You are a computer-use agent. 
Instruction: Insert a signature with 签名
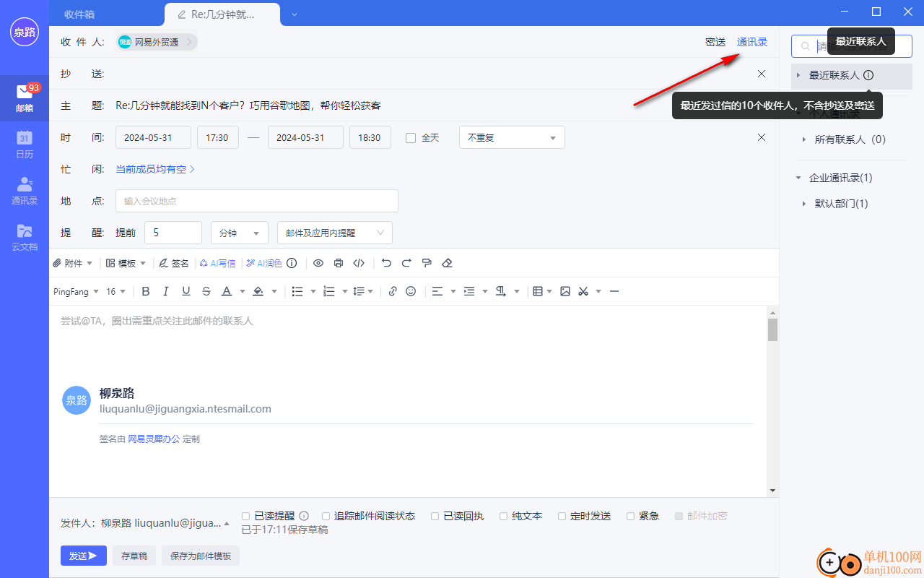coord(174,263)
